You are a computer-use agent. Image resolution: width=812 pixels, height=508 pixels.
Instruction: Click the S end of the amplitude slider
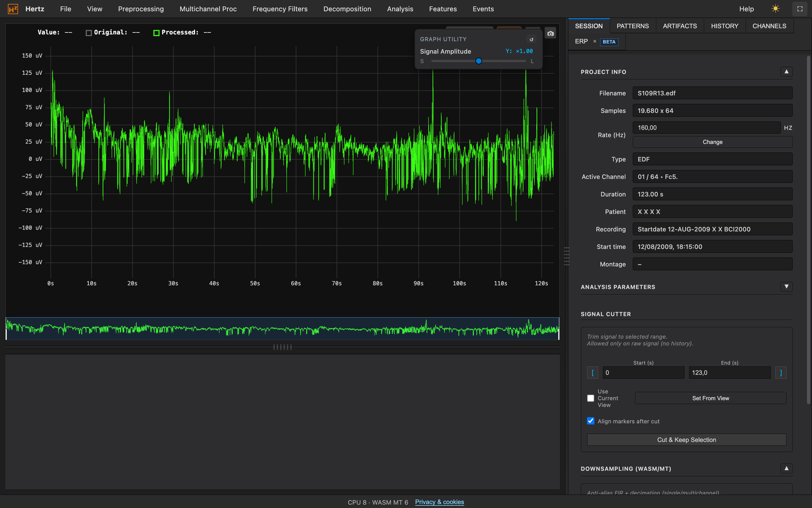(x=422, y=61)
